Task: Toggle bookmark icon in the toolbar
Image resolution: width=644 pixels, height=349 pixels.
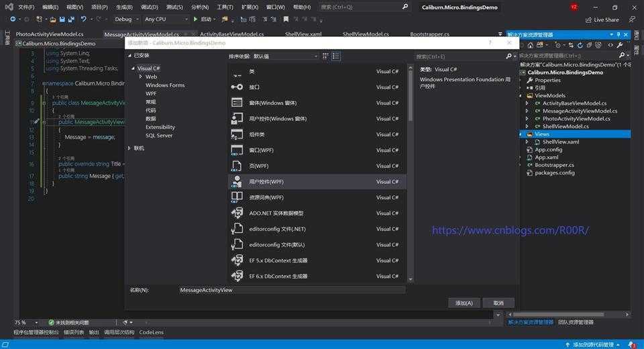Action: click(x=286, y=19)
